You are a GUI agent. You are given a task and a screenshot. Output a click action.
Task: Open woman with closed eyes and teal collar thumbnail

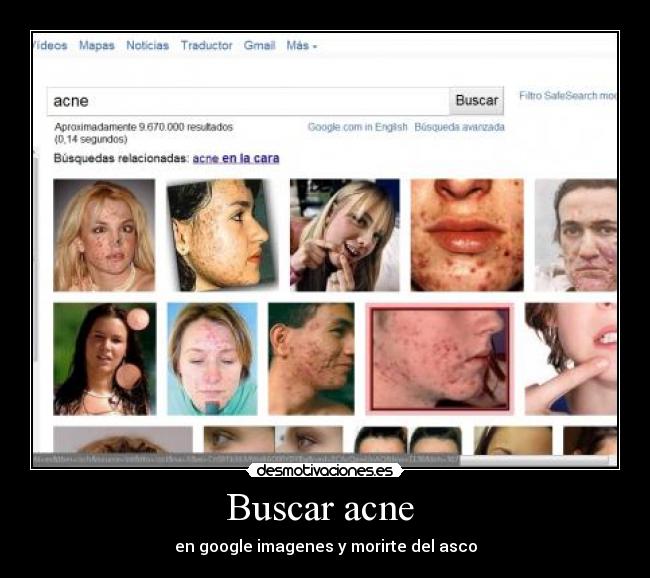pos(212,359)
